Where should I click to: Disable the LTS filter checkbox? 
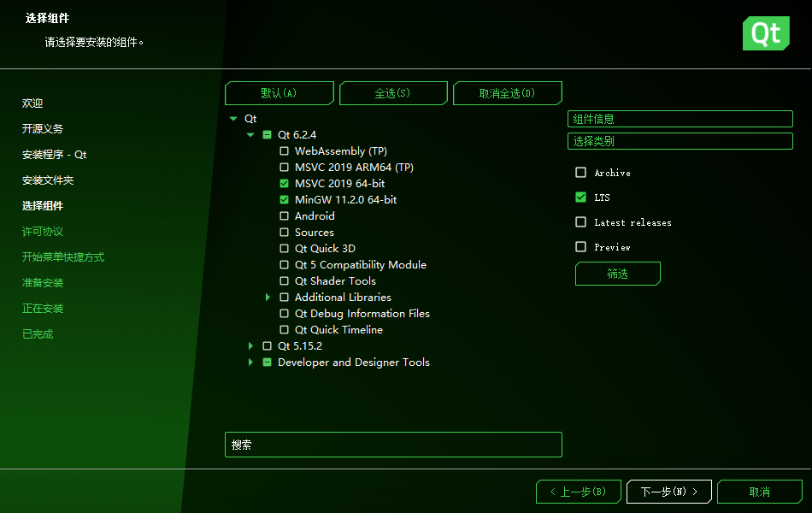pyautogui.click(x=581, y=198)
